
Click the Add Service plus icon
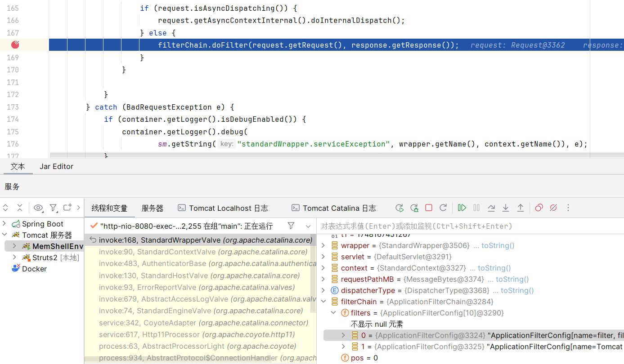point(67,207)
